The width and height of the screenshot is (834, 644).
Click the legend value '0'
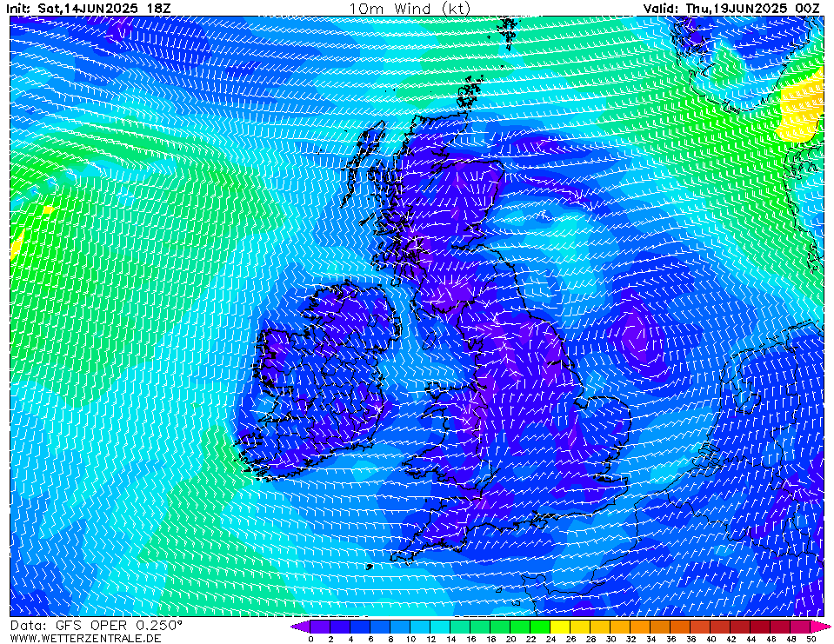(310, 639)
